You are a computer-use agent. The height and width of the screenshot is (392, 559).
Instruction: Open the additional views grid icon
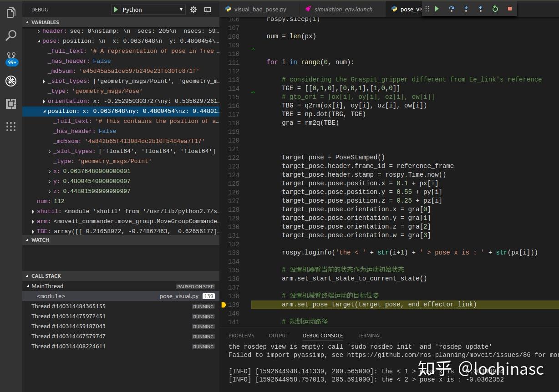[11, 127]
